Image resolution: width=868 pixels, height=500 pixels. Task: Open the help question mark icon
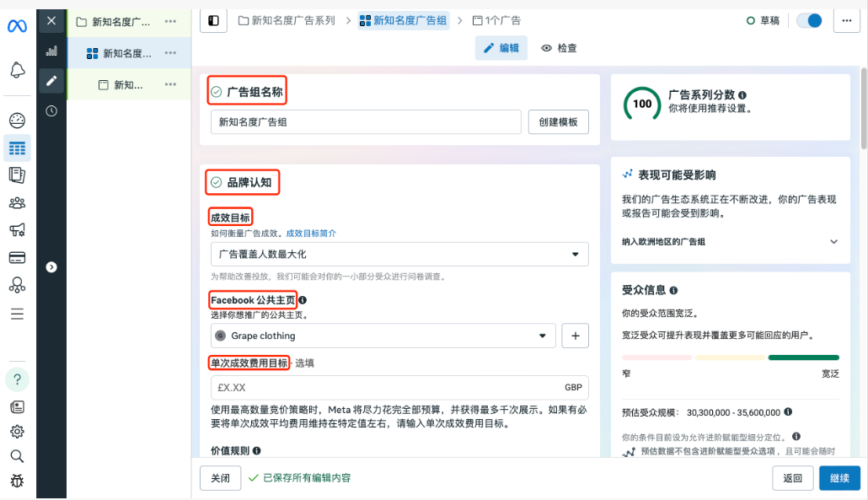[x=18, y=379]
